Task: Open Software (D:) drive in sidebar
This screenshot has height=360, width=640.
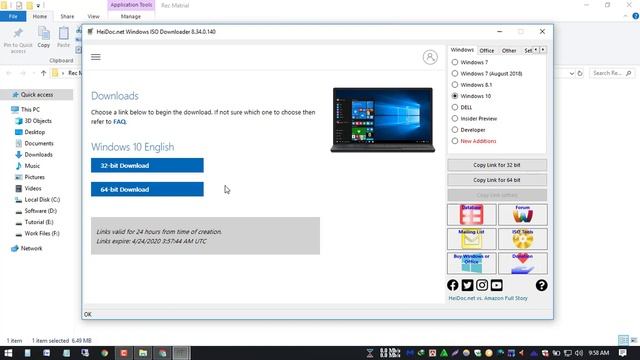Action: 40,211
